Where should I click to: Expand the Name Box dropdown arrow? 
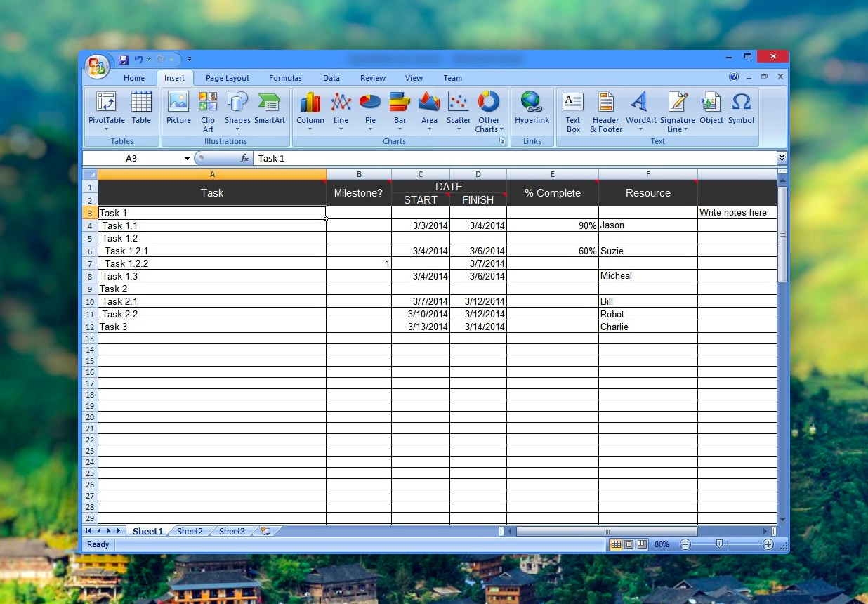tap(187, 159)
